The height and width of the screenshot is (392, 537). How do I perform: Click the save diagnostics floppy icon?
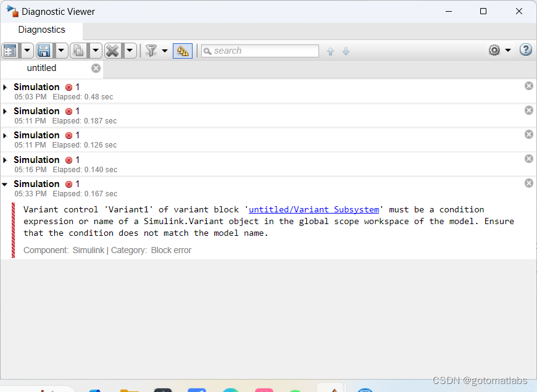tap(44, 51)
